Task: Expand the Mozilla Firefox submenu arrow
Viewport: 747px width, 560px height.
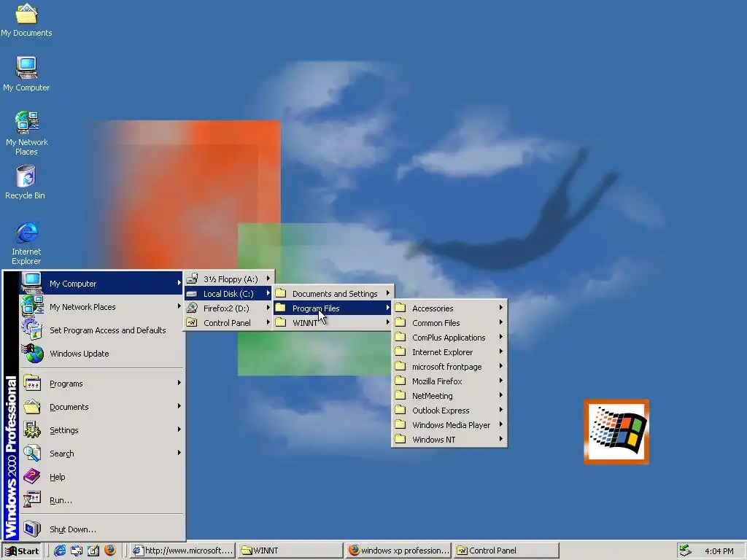Action: (x=500, y=381)
